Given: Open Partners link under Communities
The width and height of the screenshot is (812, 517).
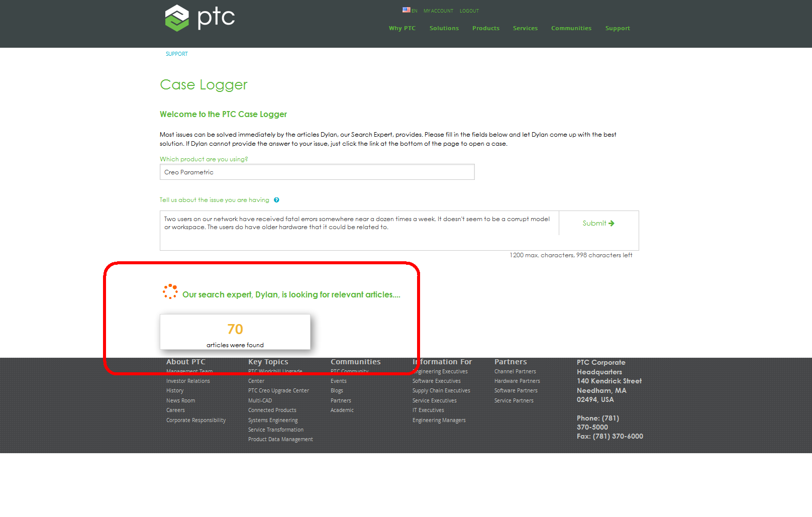Looking at the screenshot, I should (341, 400).
